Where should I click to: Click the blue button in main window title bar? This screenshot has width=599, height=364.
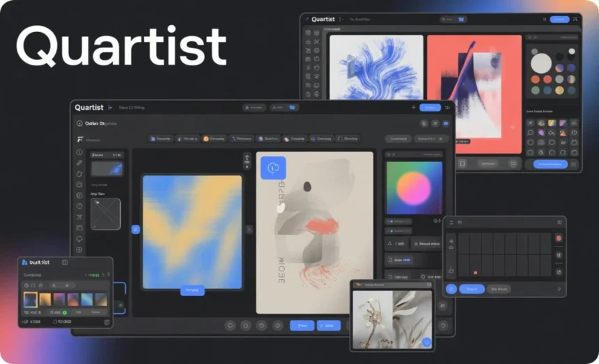[x=430, y=108]
